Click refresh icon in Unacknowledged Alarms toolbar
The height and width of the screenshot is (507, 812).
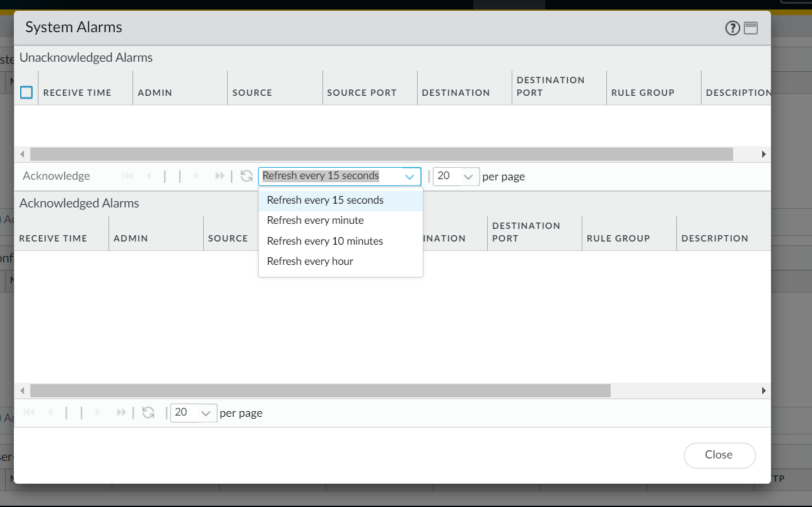pos(247,177)
